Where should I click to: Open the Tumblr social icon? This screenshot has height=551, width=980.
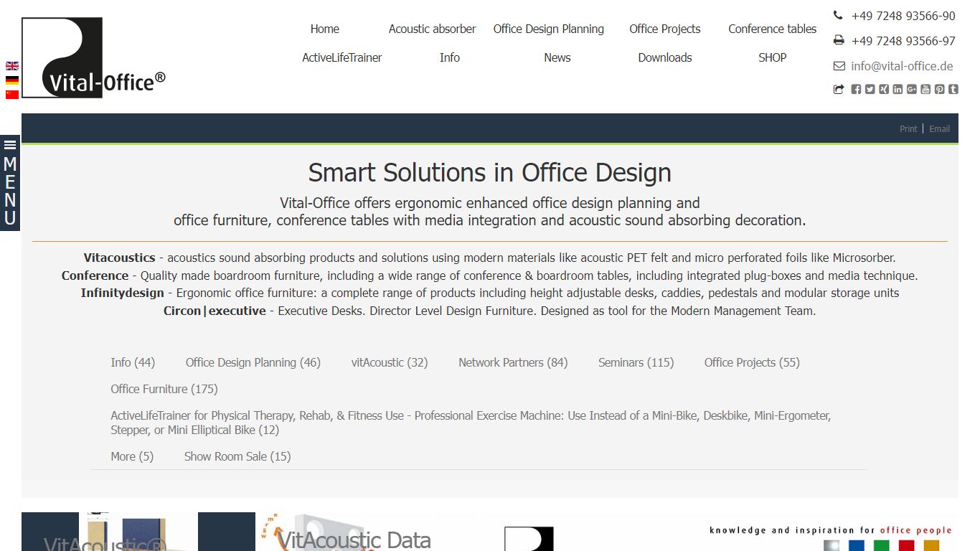953,89
